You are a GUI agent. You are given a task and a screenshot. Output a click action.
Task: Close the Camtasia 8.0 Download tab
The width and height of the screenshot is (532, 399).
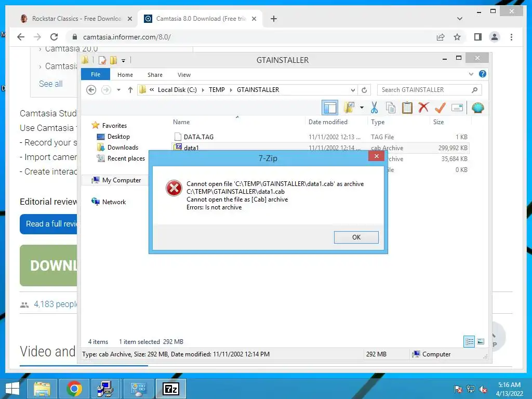point(254,19)
